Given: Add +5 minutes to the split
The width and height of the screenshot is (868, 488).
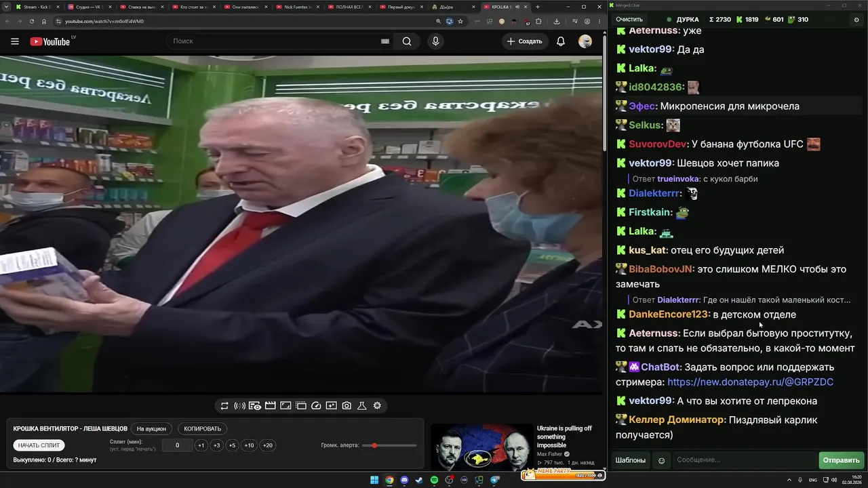Looking at the screenshot, I should click(x=232, y=445).
